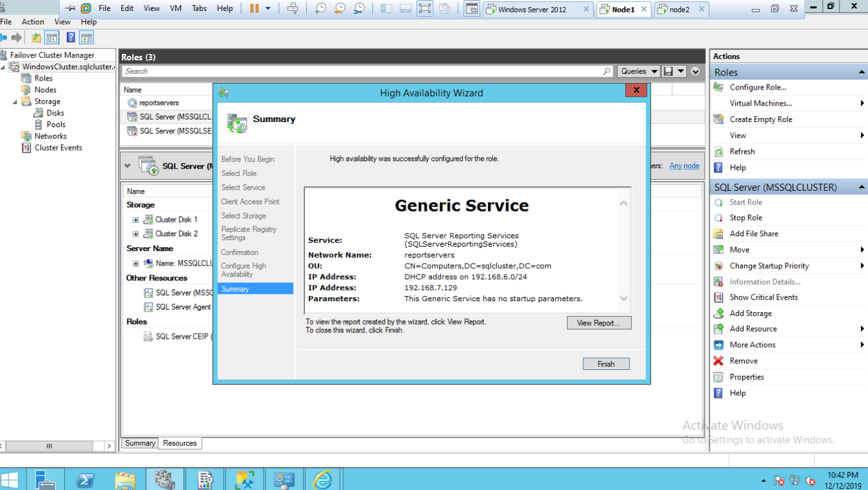Image resolution: width=868 pixels, height=490 pixels.
Task: Open the Action menu in Failover Cluster Manager
Action: click(x=32, y=21)
